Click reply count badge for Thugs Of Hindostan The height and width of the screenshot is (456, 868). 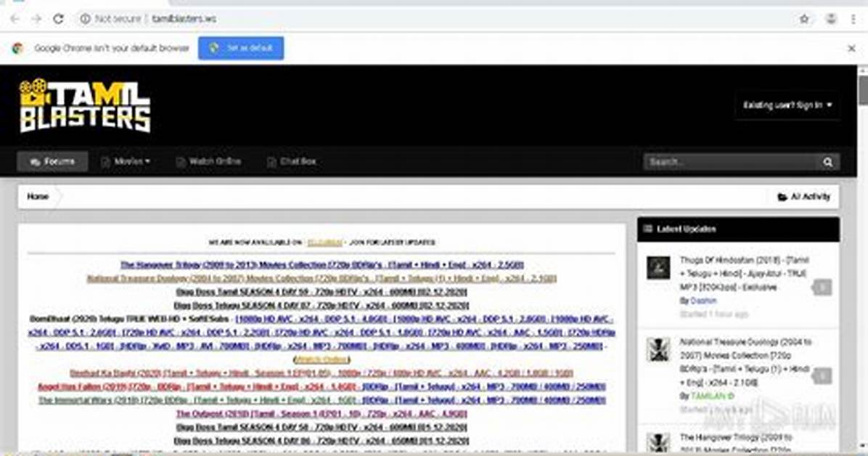(822, 287)
